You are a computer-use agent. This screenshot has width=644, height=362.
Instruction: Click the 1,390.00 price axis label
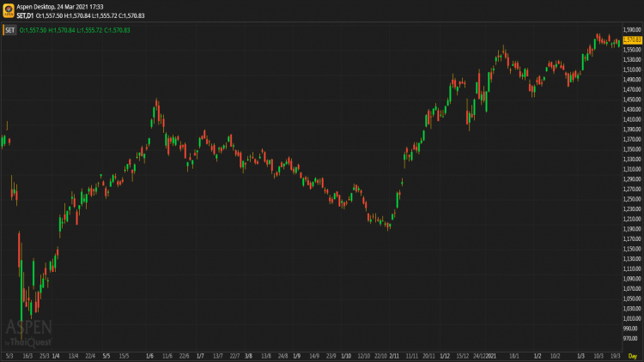632,130
